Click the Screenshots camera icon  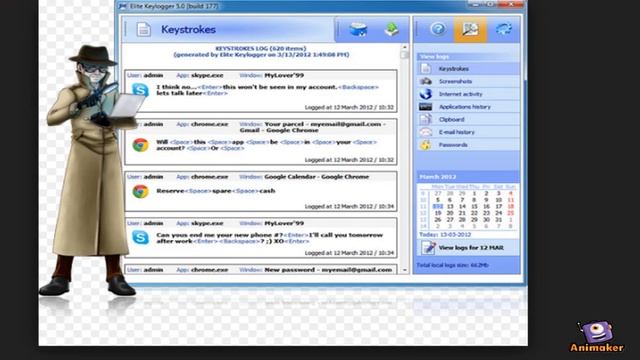point(426,81)
